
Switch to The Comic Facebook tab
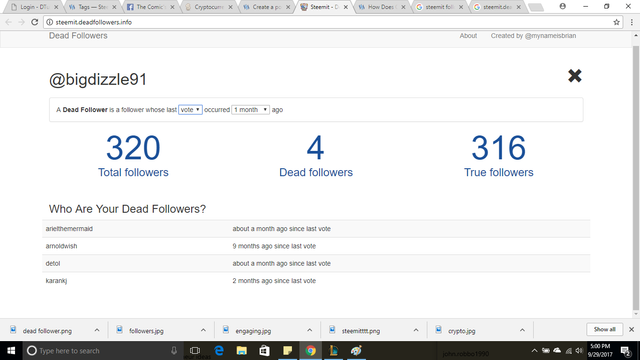click(x=151, y=7)
